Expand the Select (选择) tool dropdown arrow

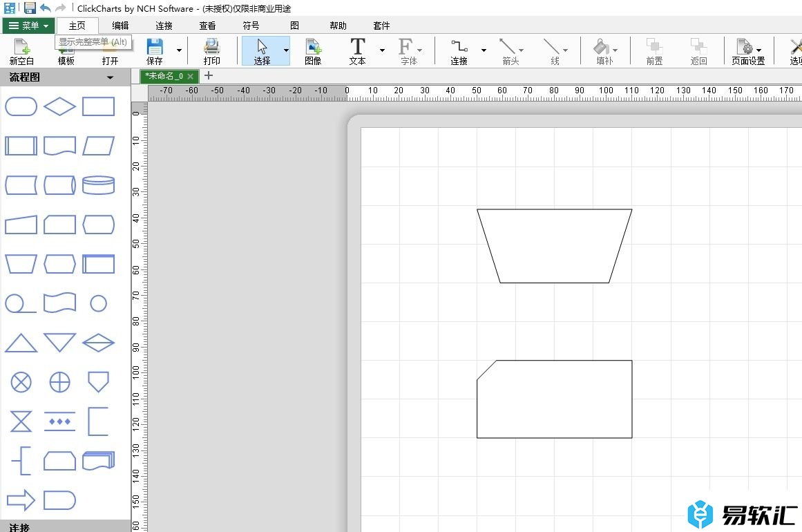coord(286,50)
